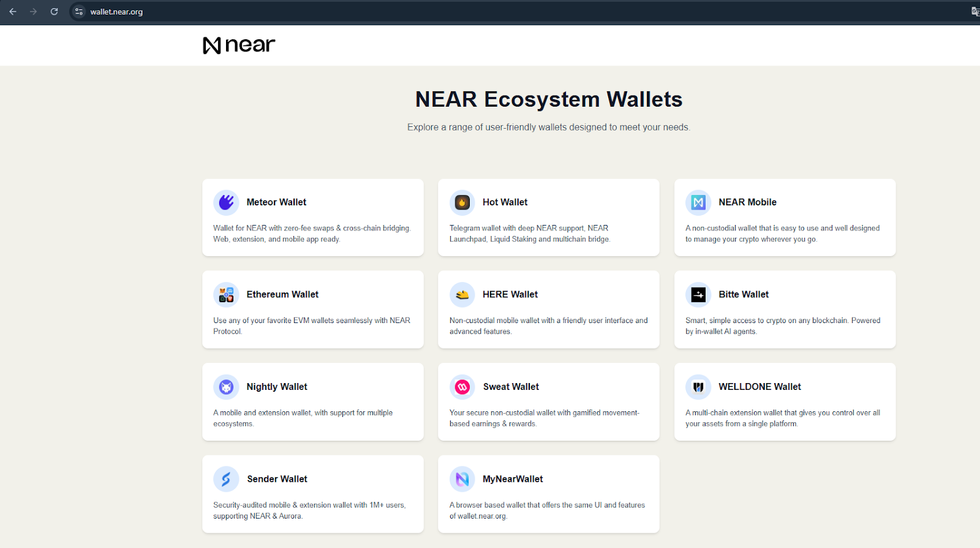
Task: Click the HERE Wallet yellow icon
Action: tap(462, 295)
